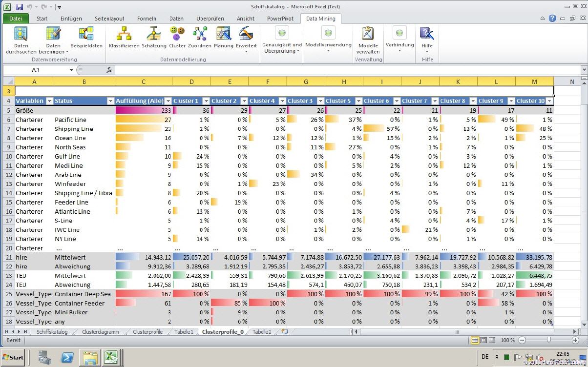588x367 pixels.
Task: Start the Schätzung model wizard
Action: click(x=154, y=38)
